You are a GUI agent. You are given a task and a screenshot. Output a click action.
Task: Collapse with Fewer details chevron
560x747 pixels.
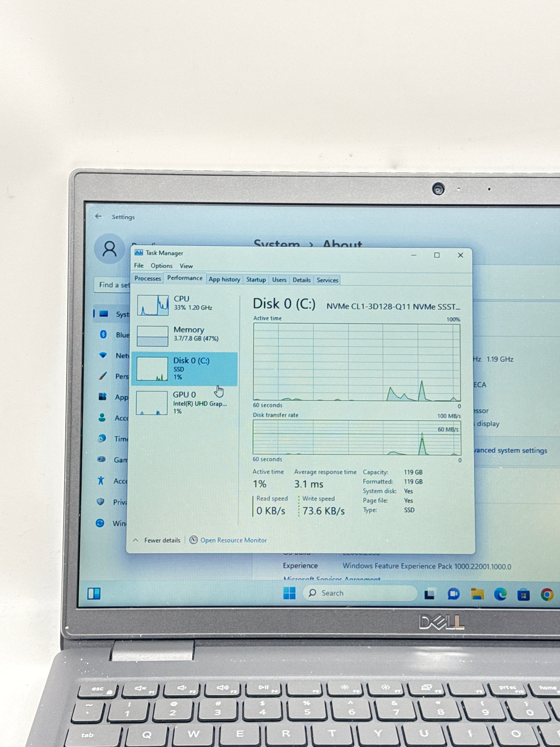pos(136,540)
